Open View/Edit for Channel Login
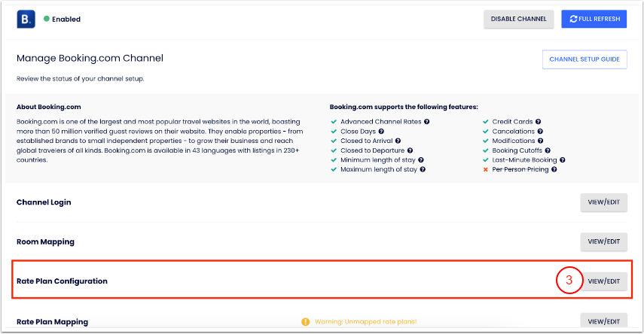644x334 pixels. (603, 202)
